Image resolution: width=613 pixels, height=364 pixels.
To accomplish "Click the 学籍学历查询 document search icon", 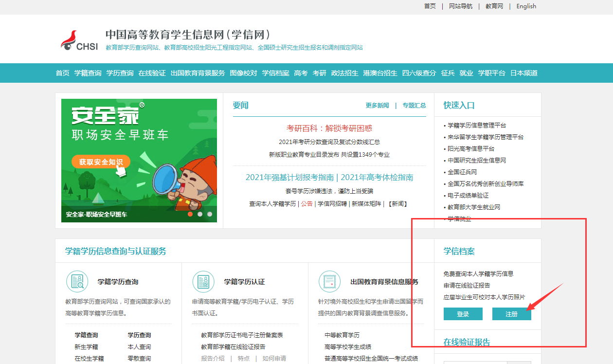I will [x=77, y=281].
